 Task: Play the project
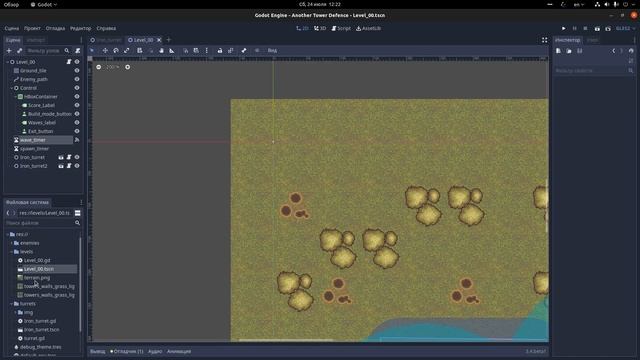tap(564, 29)
